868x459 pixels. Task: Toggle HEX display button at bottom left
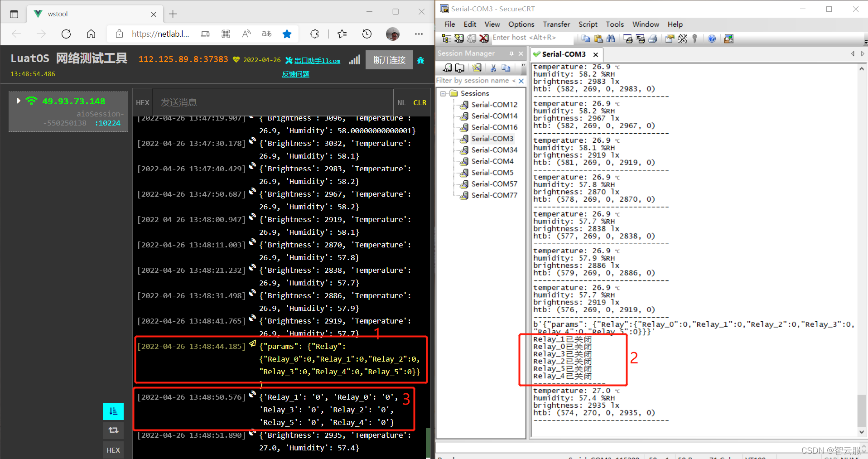click(113, 450)
